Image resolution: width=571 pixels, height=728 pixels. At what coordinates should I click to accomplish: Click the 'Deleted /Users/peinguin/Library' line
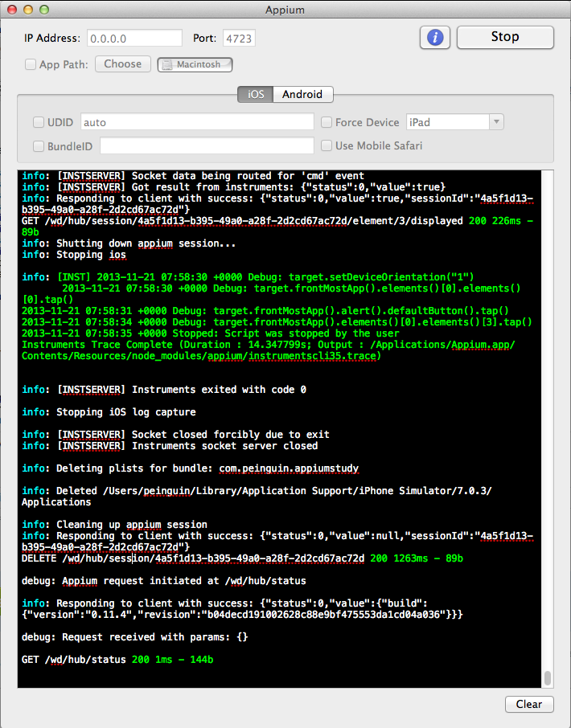[x=257, y=496]
